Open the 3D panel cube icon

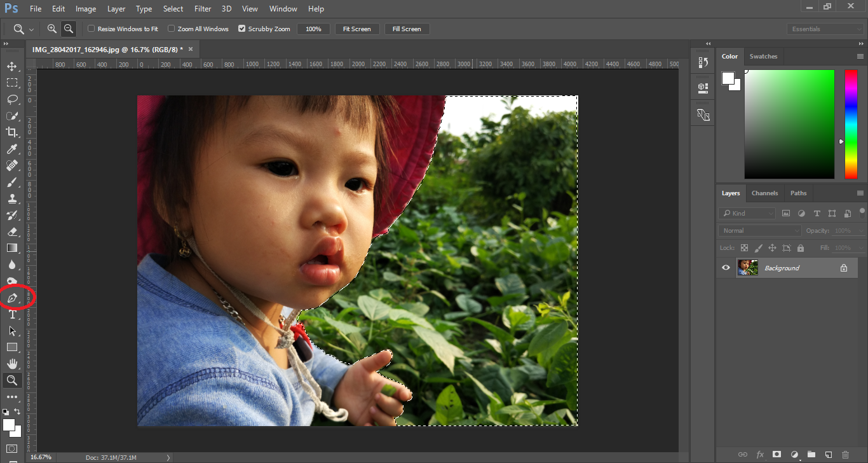(x=703, y=88)
